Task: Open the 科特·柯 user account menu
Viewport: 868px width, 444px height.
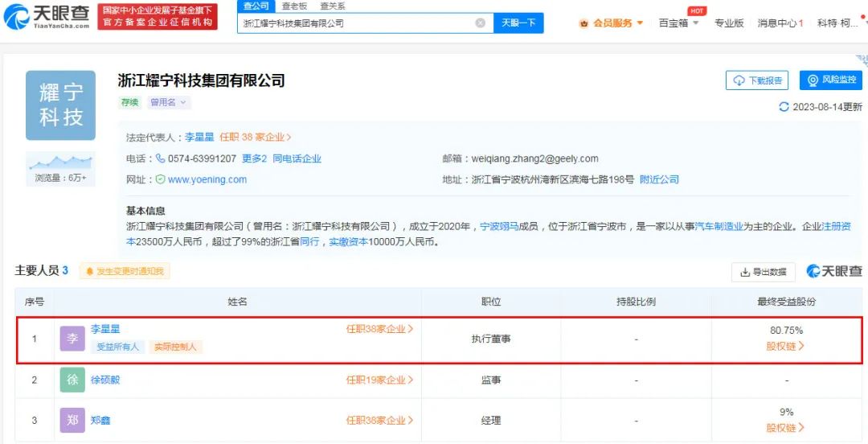Action: (838, 23)
